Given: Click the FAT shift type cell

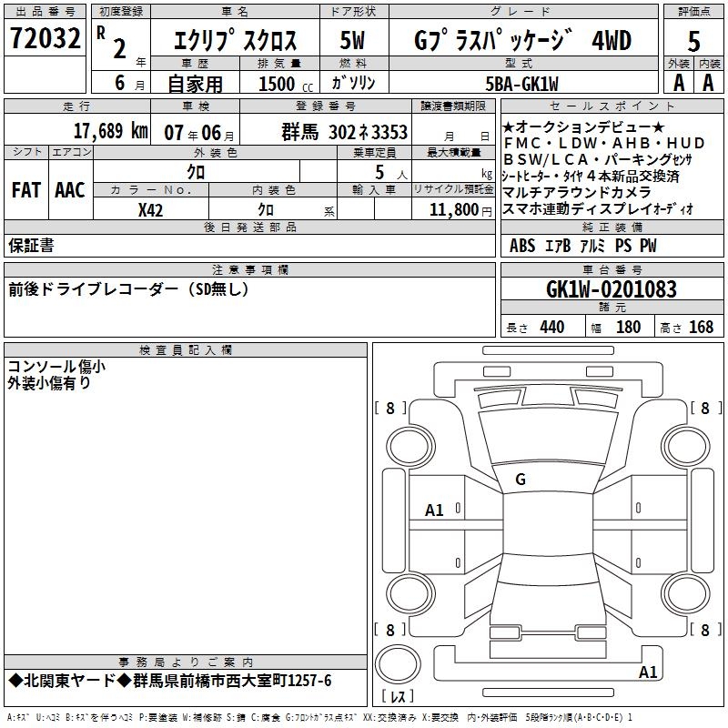Looking at the screenshot, I should [x=25, y=189].
